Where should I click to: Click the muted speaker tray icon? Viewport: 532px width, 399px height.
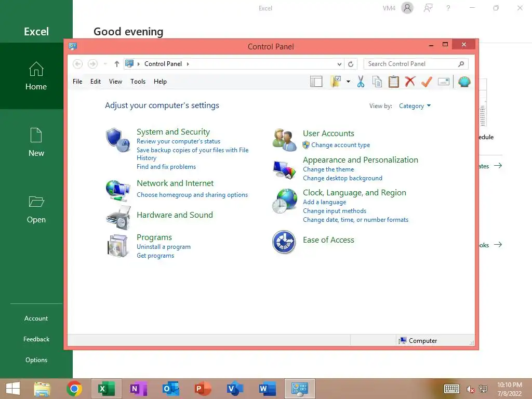tap(470, 389)
